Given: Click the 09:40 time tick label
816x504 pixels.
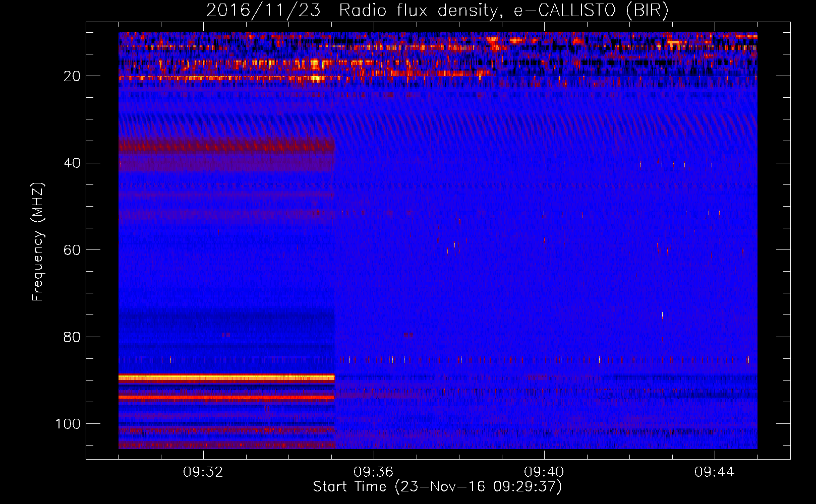Looking at the screenshot, I should (544, 472).
